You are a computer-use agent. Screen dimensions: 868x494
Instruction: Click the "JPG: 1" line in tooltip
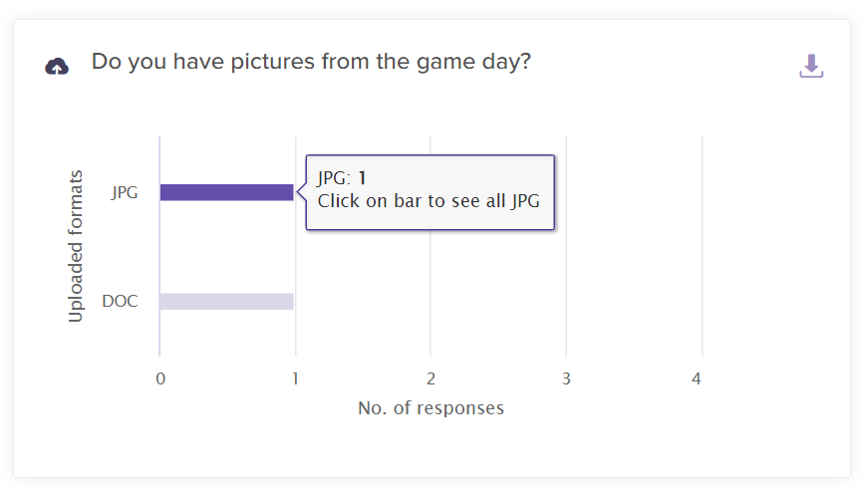[x=342, y=178]
